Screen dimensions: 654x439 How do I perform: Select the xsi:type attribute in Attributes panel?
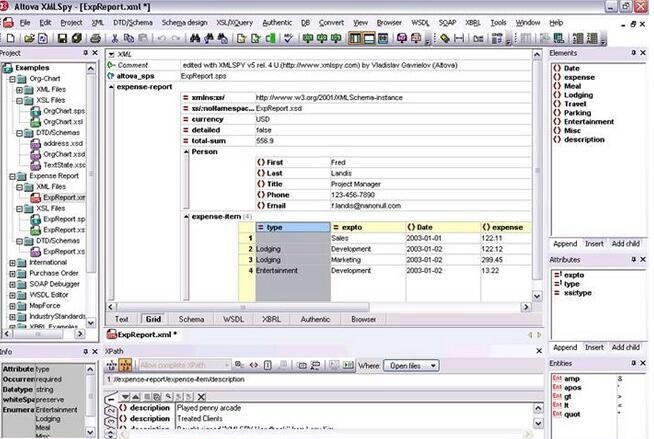pyautogui.click(x=578, y=293)
